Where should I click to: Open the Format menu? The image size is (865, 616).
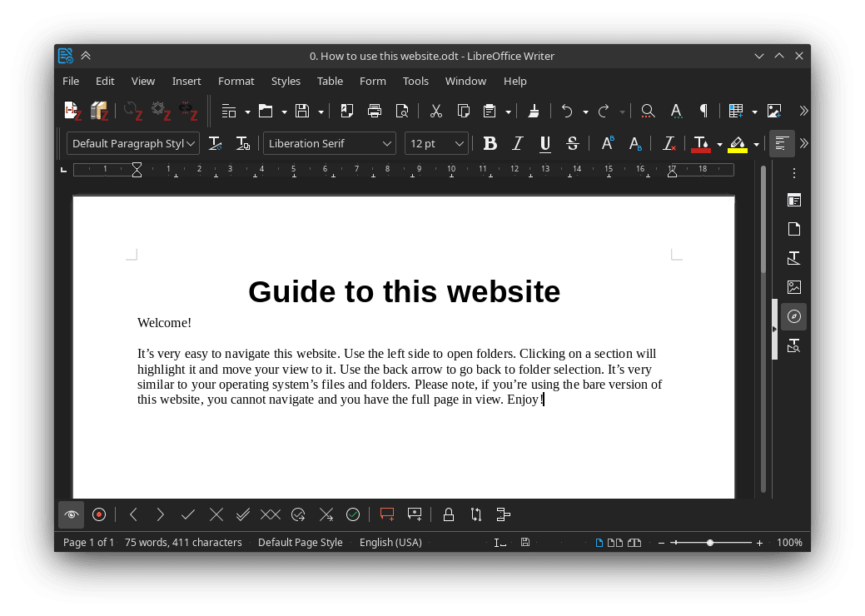point(236,81)
